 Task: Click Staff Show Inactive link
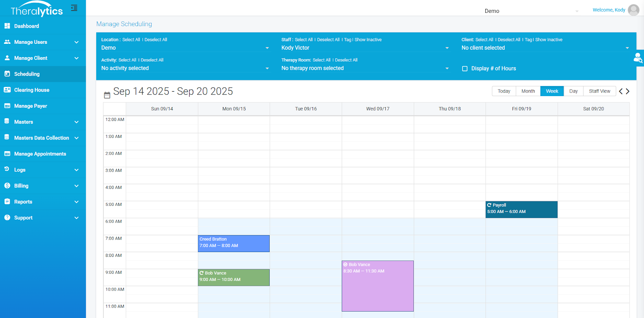[x=368, y=40]
